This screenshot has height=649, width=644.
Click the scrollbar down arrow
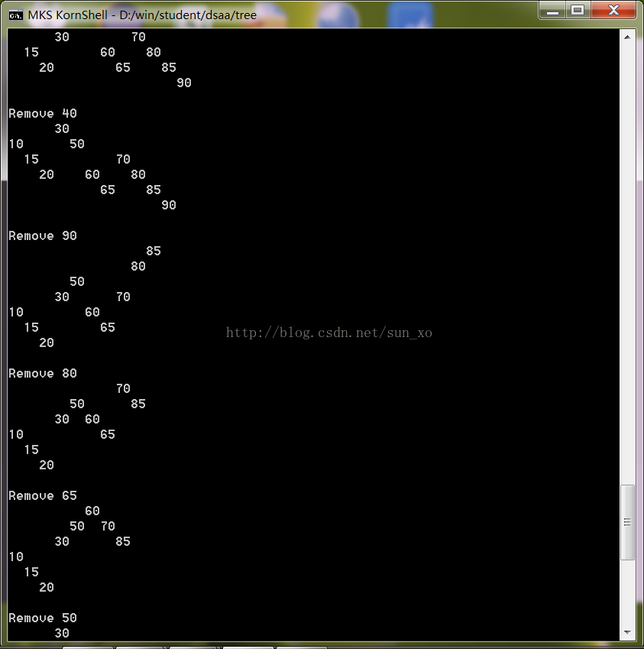[x=627, y=632]
